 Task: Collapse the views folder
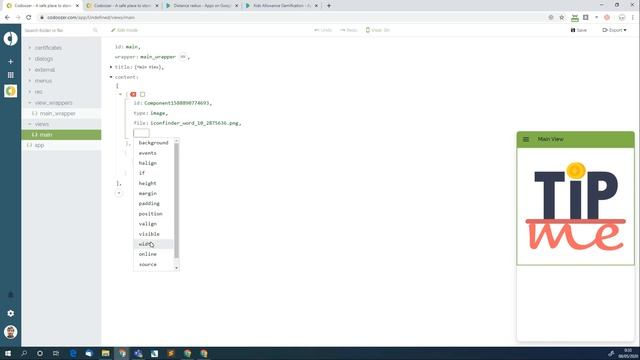(30, 124)
